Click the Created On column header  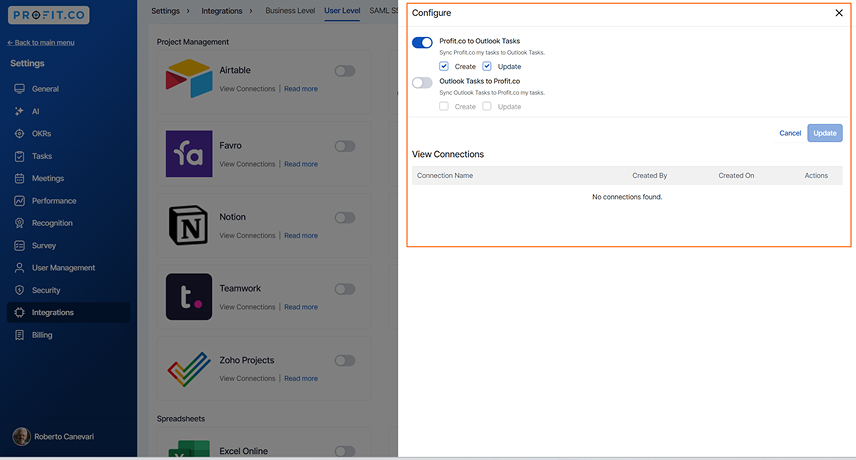[x=736, y=176]
